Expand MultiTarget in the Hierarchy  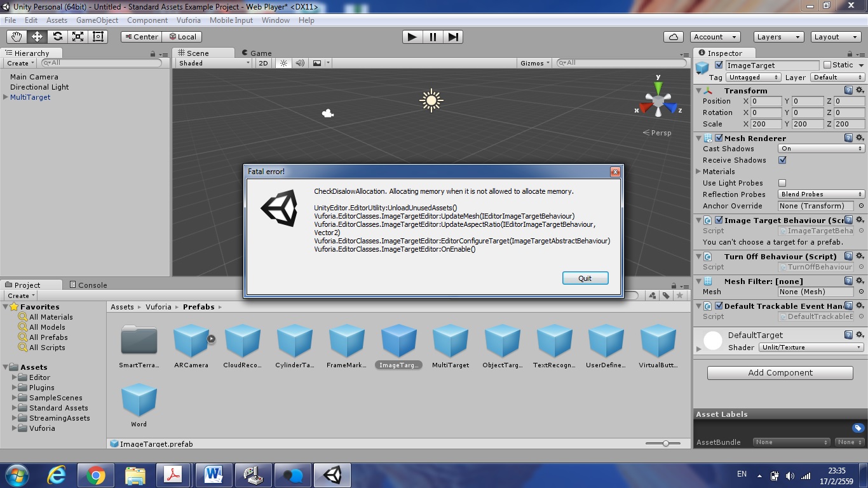click(x=5, y=97)
